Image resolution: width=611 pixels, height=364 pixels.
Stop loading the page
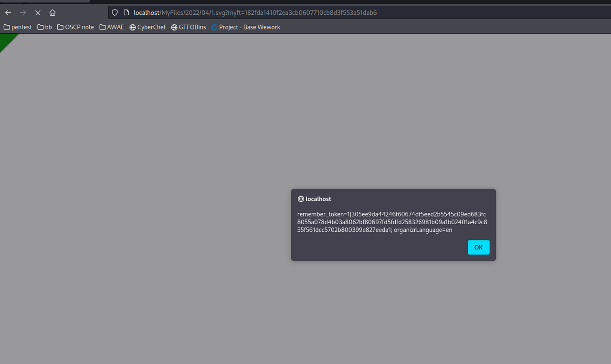click(38, 13)
